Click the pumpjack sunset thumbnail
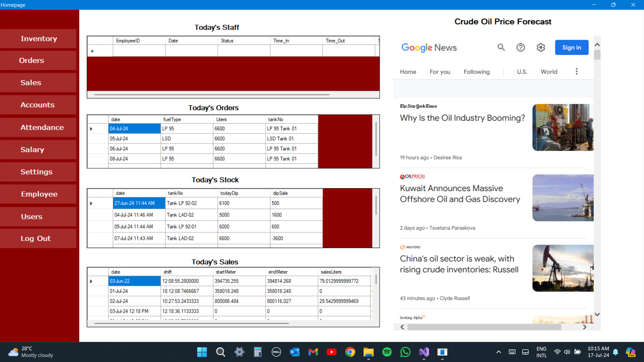The image size is (644, 362). [x=563, y=268]
